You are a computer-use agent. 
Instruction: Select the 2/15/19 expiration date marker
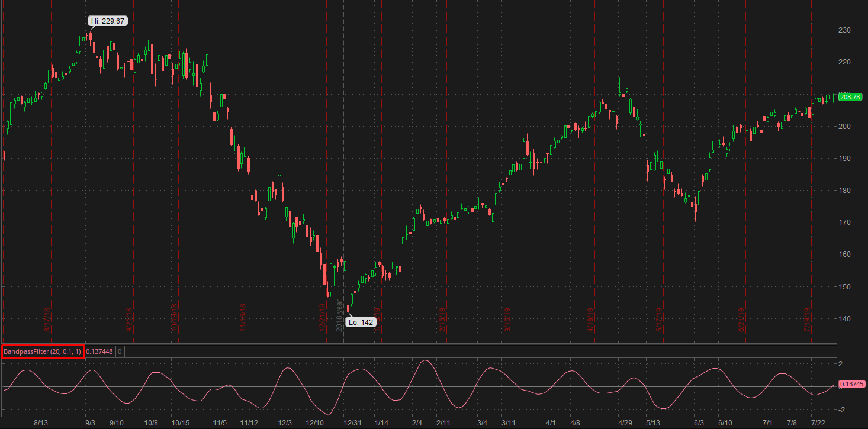442,320
